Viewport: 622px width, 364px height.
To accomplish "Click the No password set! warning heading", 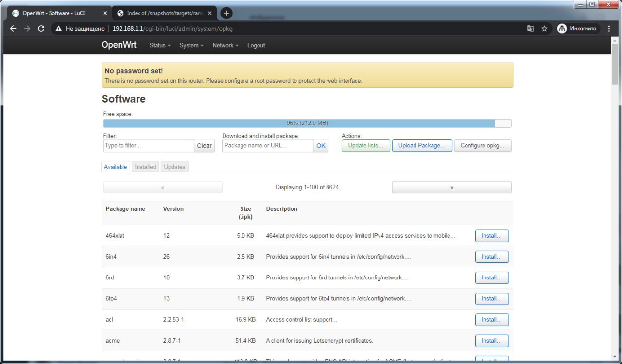I will pos(134,71).
